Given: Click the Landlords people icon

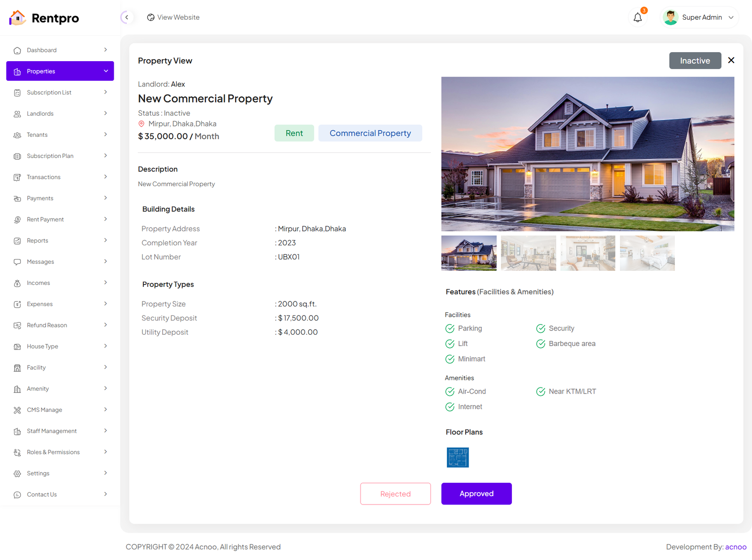Looking at the screenshot, I should click(x=17, y=114).
